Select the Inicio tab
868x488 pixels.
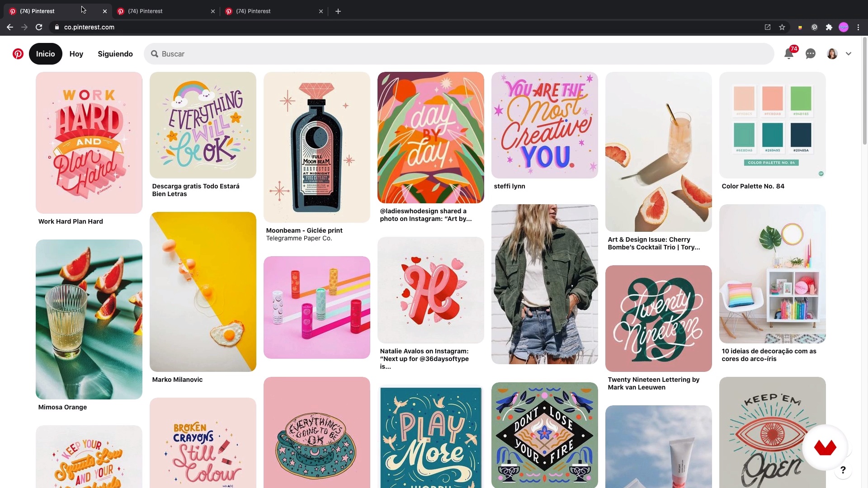[45, 54]
